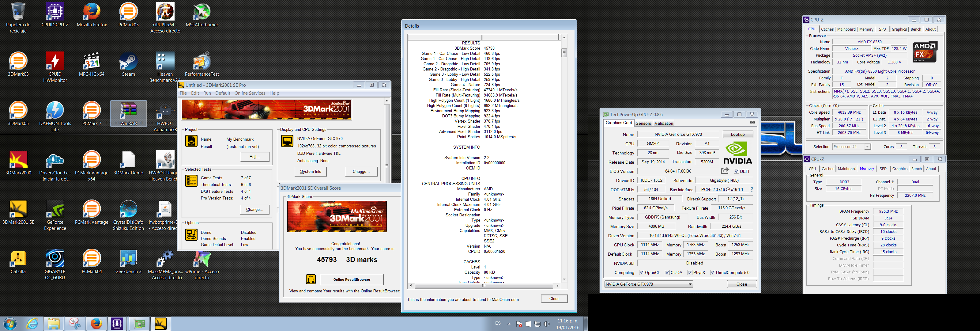Open PerformanceTest desktop shortcut
This screenshot has height=331, width=980.
(202, 64)
